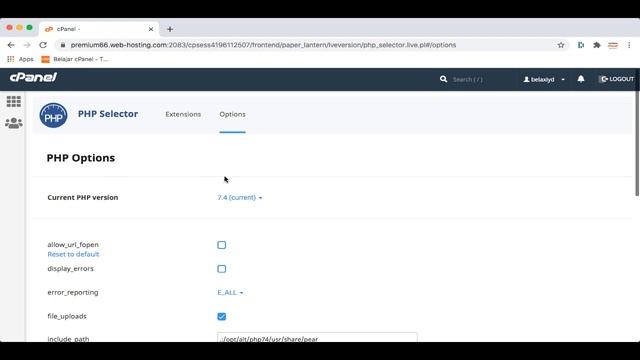The width and height of the screenshot is (640, 360).
Task: Click the PHP Selector round logo
Action: (x=53, y=116)
